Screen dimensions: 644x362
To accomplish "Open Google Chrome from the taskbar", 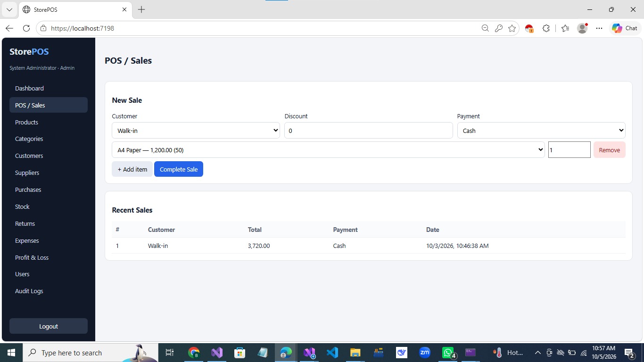I will click(x=193, y=353).
